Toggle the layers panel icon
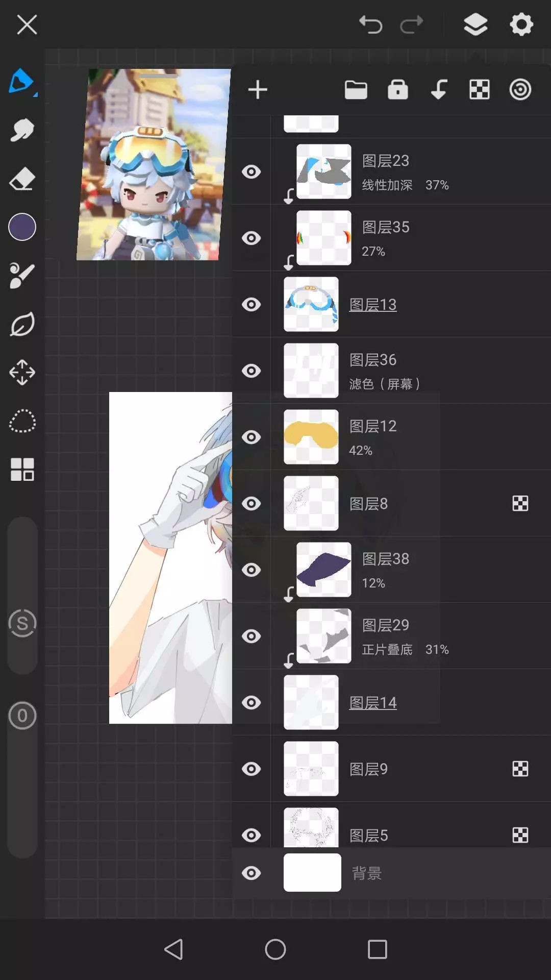551x980 pixels. coord(475,24)
